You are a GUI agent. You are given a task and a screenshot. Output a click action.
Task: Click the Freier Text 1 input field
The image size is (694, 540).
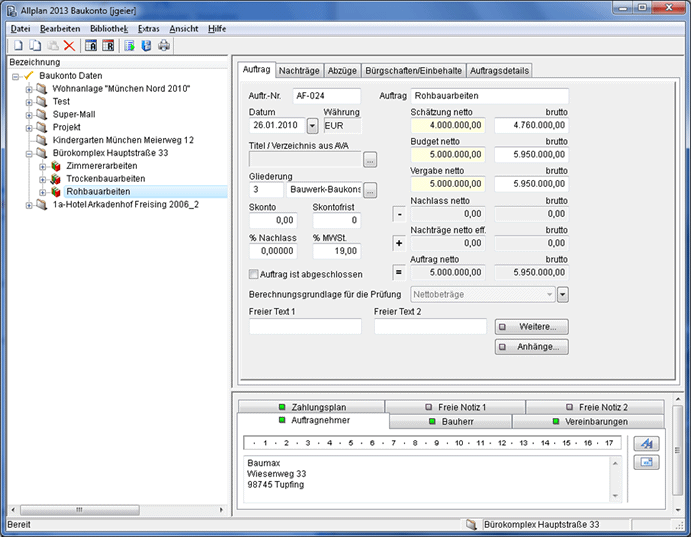(305, 327)
